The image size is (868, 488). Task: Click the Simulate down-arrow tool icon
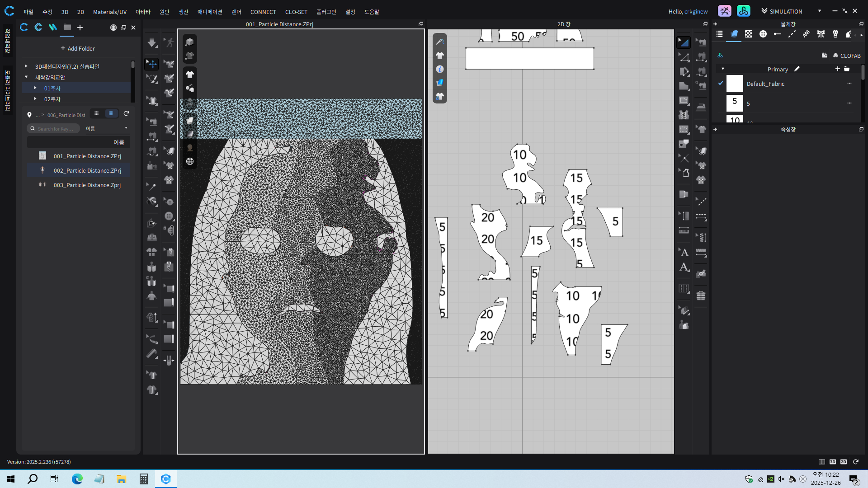pos(152,42)
